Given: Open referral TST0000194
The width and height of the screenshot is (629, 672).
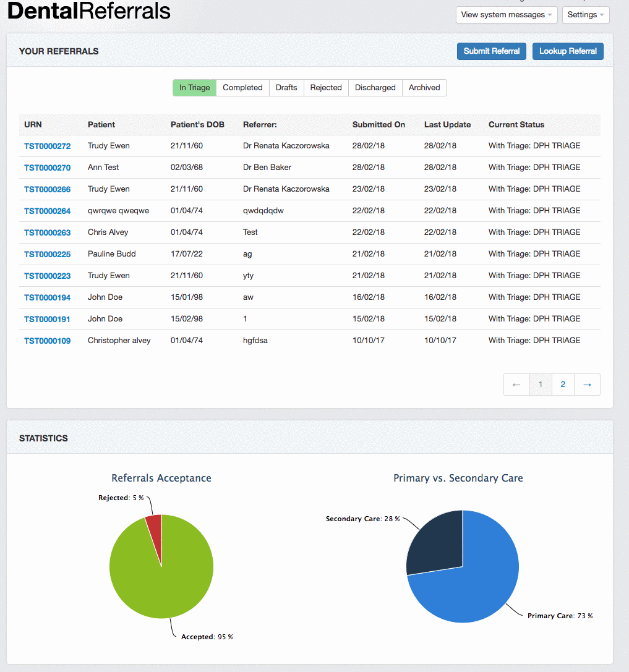Looking at the screenshot, I should (x=47, y=297).
